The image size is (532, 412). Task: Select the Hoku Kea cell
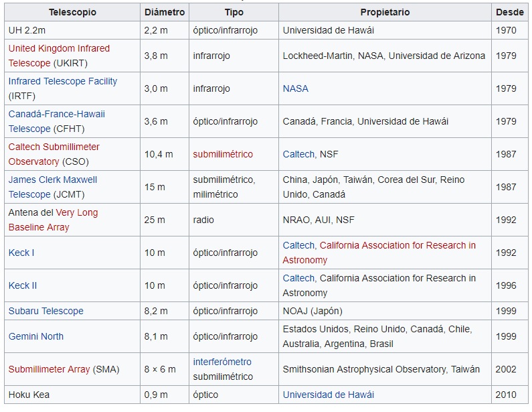tap(72, 395)
